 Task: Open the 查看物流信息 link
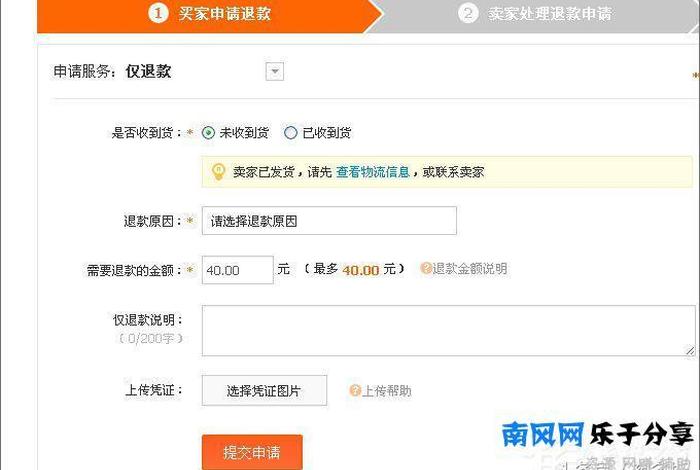click(x=373, y=172)
